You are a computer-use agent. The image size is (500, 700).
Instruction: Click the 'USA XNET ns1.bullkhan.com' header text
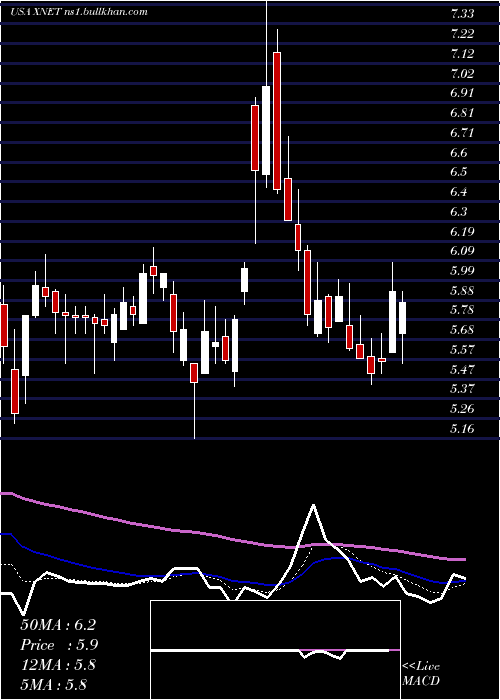point(79,12)
